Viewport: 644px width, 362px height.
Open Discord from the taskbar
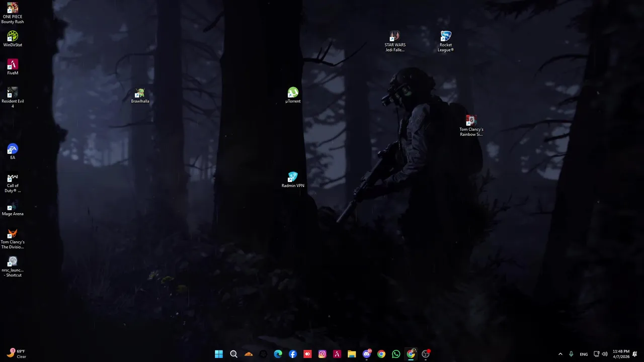point(367,354)
